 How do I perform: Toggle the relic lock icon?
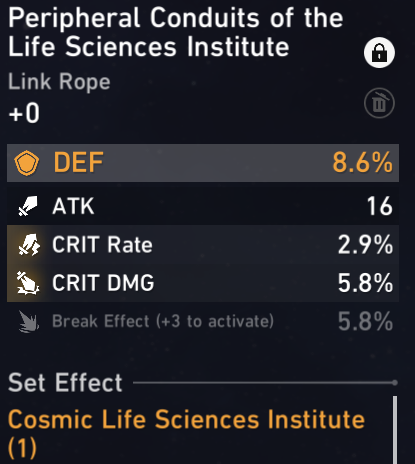click(x=379, y=53)
